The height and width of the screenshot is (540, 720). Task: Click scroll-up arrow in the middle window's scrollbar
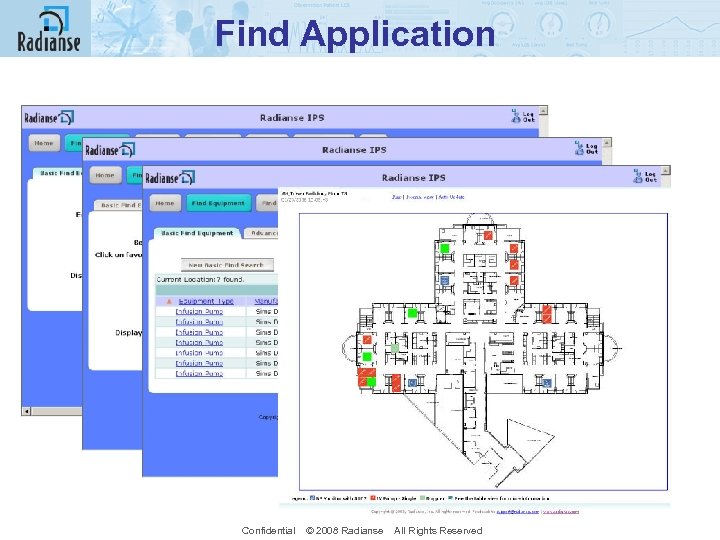[x=607, y=143]
